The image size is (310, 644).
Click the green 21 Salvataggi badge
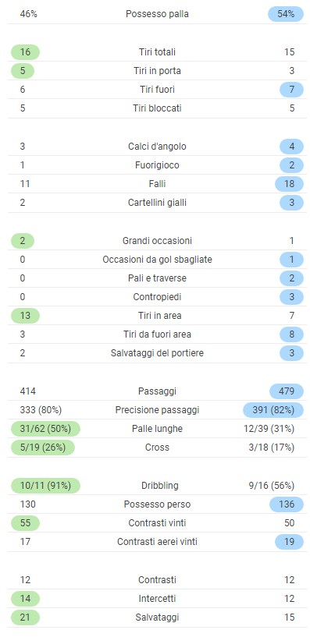pos(25,617)
